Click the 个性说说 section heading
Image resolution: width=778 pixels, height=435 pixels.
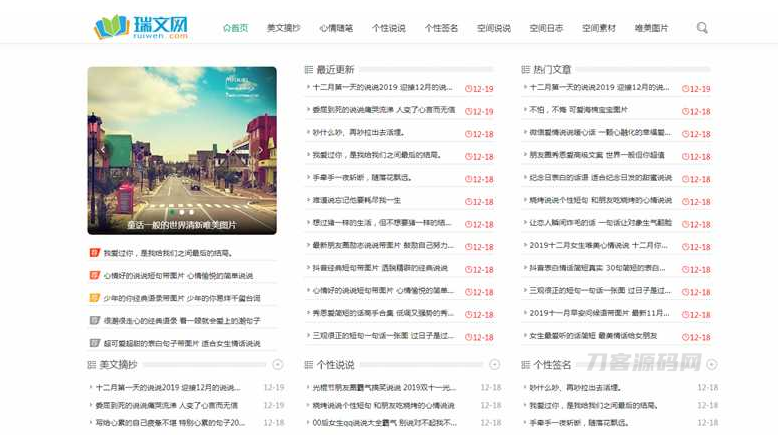click(x=335, y=365)
